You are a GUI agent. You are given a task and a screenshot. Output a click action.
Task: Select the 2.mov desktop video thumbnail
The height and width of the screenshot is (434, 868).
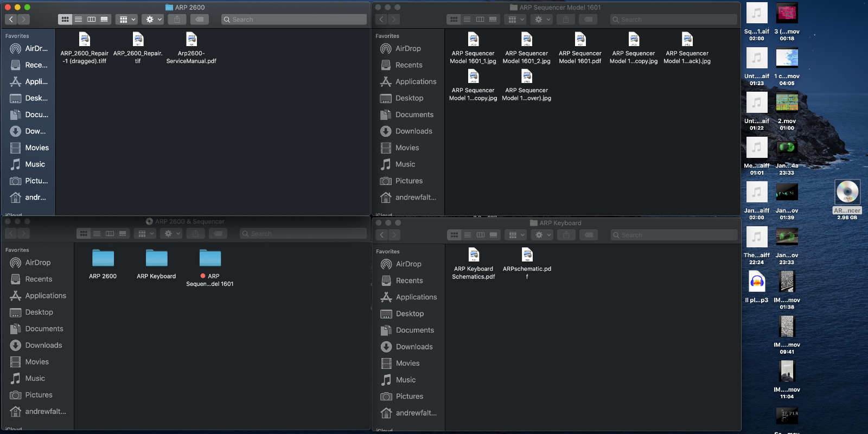[787, 112]
